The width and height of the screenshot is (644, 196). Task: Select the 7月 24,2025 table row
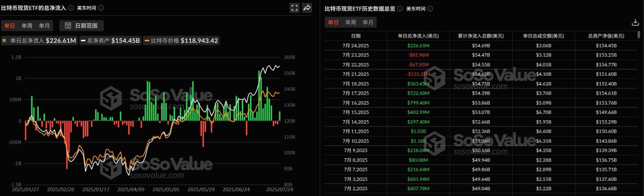pos(480,45)
